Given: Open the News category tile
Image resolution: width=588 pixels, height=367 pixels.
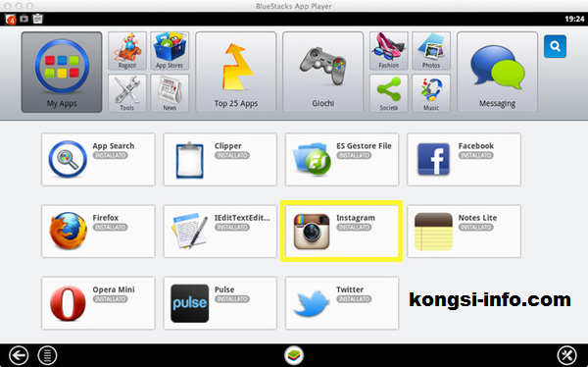Looking at the screenshot, I should [x=170, y=93].
